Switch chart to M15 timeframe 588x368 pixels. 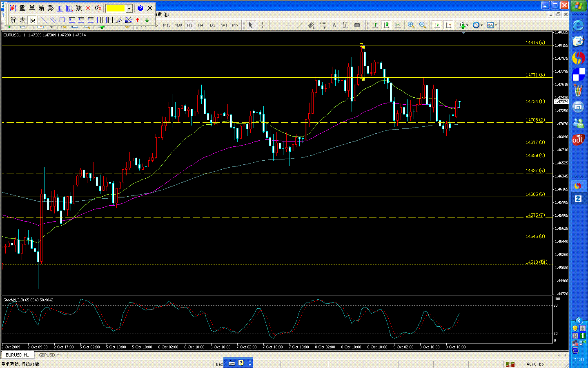[x=167, y=25]
